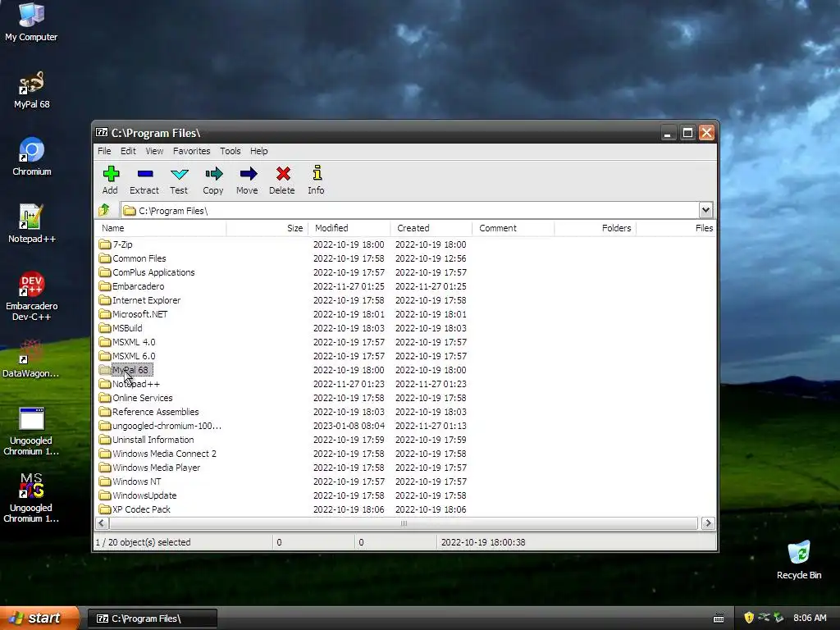
Task: Click scrollbar right arrow in file list
Action: (708, 523)
